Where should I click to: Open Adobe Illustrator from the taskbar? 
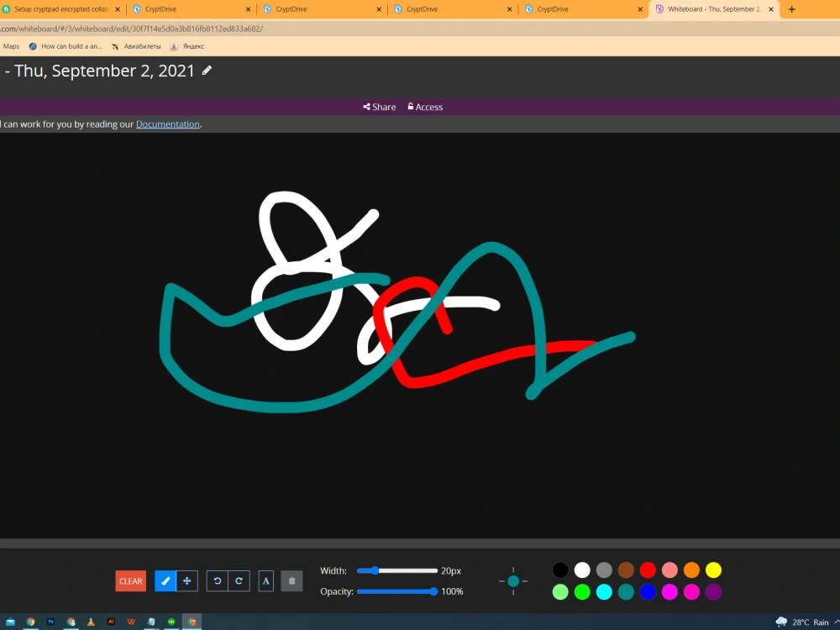click(111, 622)
